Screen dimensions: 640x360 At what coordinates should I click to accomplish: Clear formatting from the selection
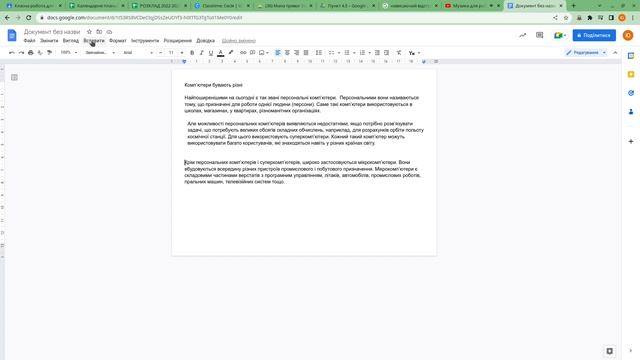tap(399, 53)
